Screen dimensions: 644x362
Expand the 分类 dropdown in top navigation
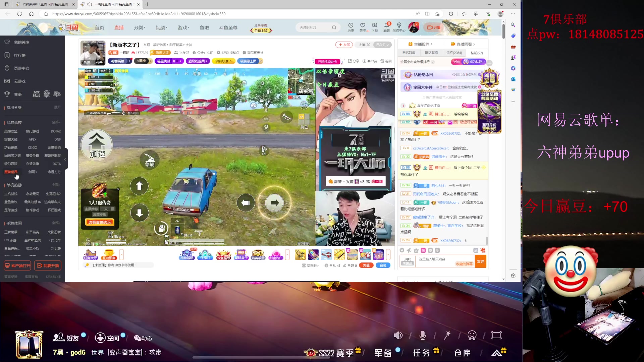click(139, 27)
